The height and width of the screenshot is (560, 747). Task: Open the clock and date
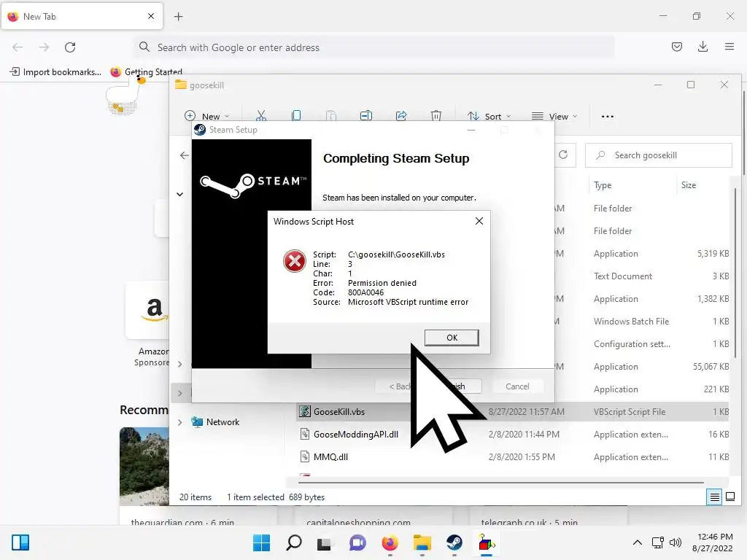pos(713,542)
